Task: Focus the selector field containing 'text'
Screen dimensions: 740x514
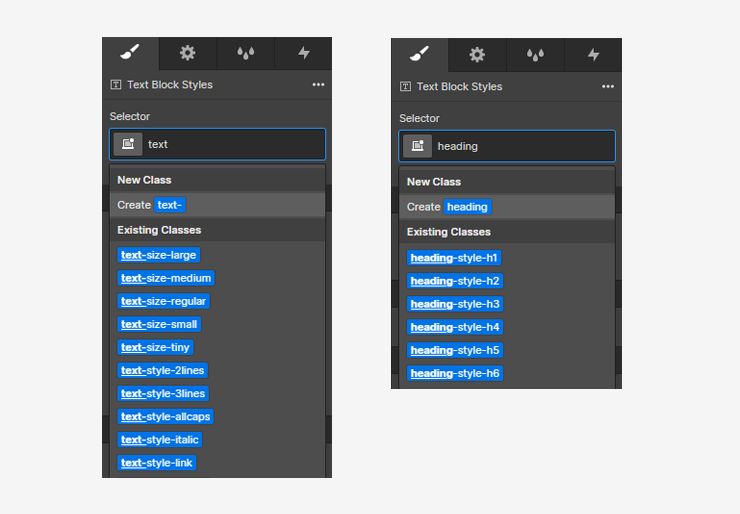Action: pyautogui.click(x=218, y=144)
